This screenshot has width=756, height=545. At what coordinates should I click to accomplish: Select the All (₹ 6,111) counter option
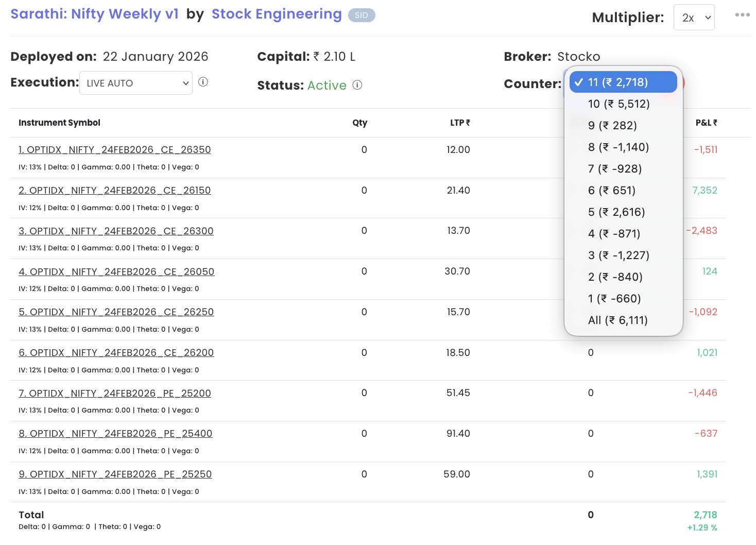(617, 320)
